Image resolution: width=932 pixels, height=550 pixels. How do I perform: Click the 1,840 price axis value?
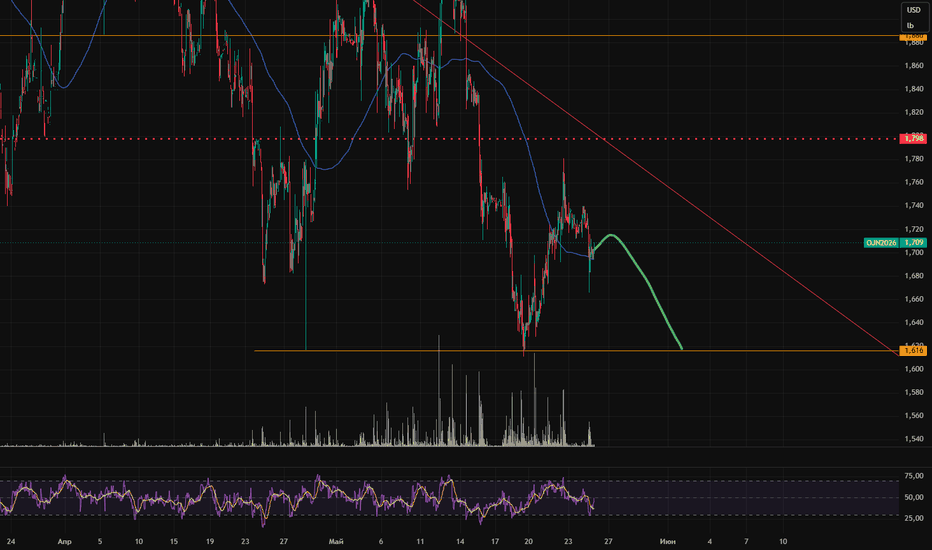tap(914, 89)
